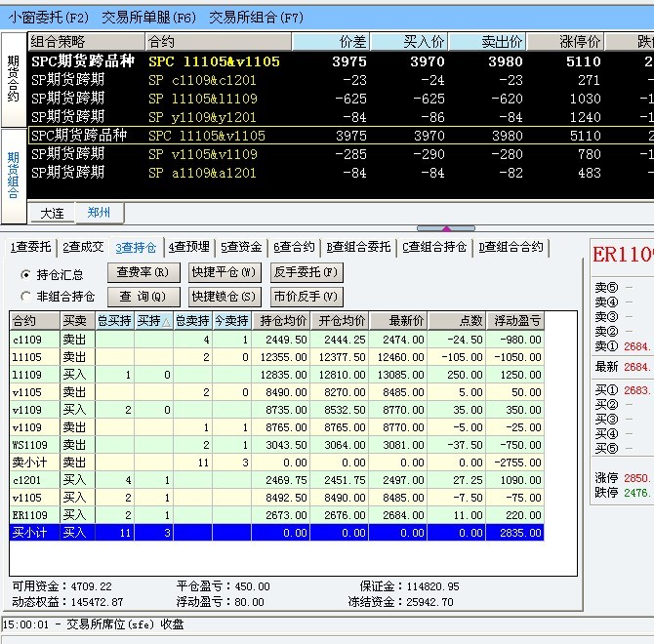Select the c1109 卖出 position row
654x644 pixels.
click(276, 340)
